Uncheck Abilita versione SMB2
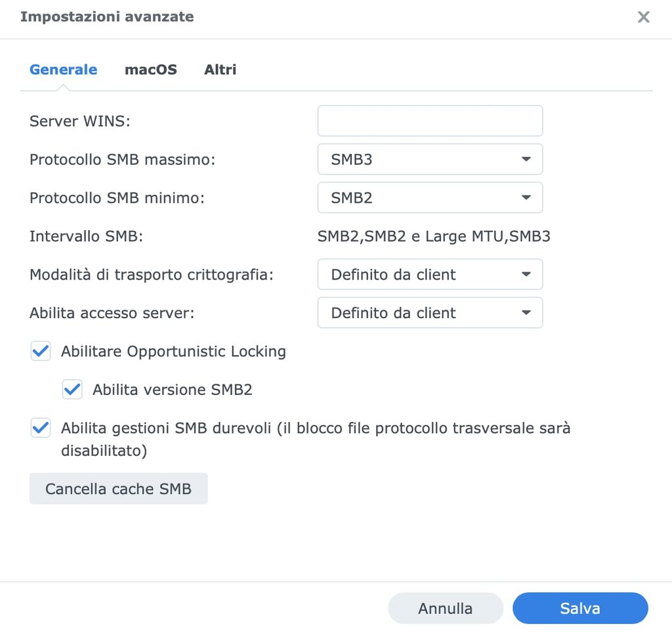 click(72, 390)
